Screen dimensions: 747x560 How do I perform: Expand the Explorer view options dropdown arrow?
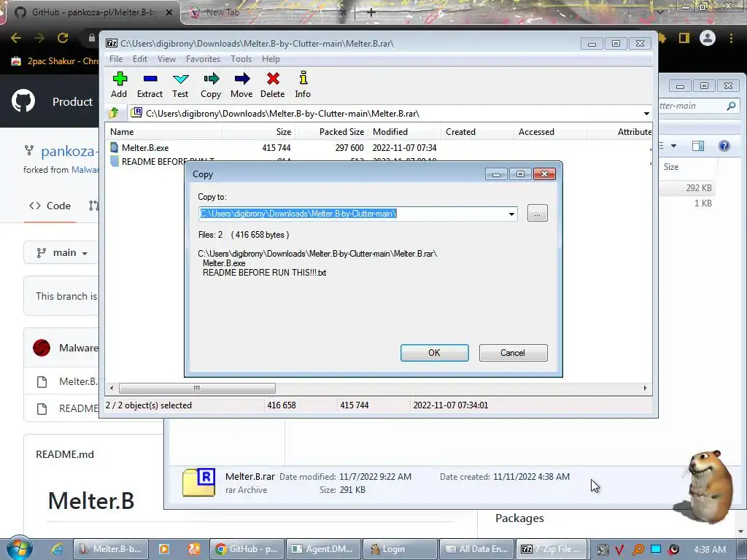pos(673,146)
